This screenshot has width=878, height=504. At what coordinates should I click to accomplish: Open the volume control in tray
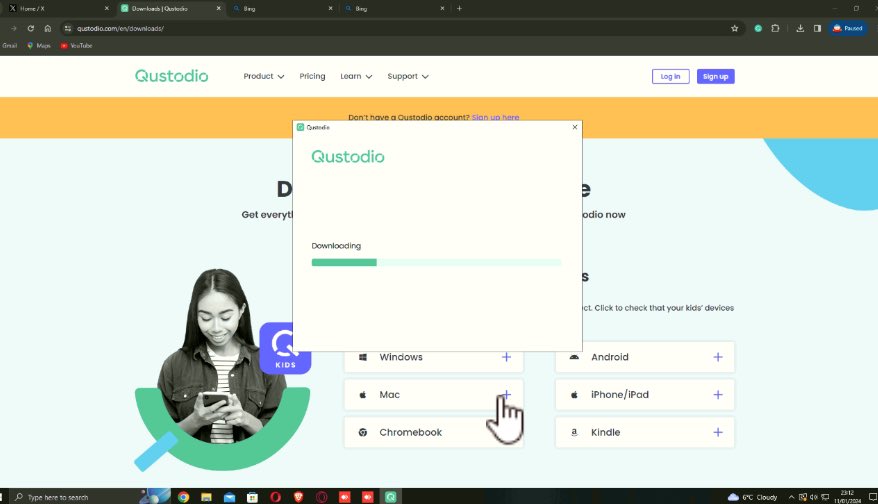tap(814, 497)
